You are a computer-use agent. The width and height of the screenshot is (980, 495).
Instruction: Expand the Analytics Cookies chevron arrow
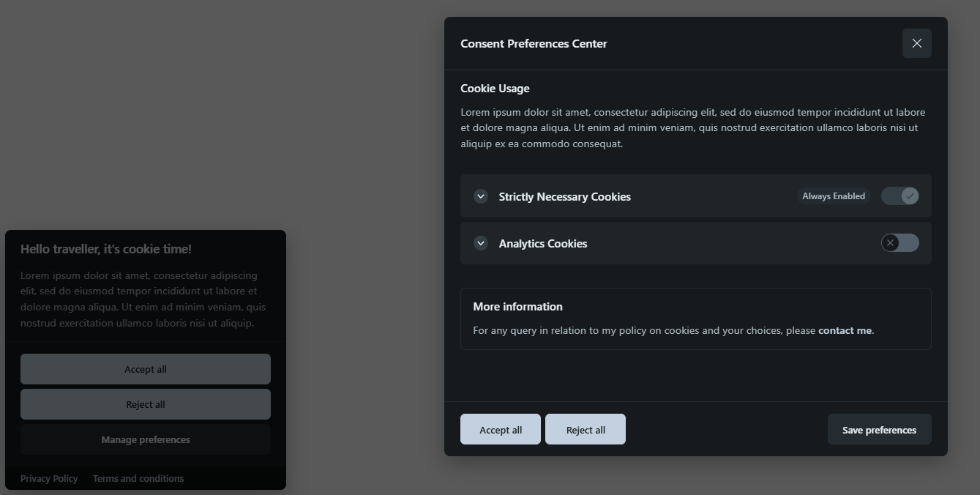(x=481, y=243)
